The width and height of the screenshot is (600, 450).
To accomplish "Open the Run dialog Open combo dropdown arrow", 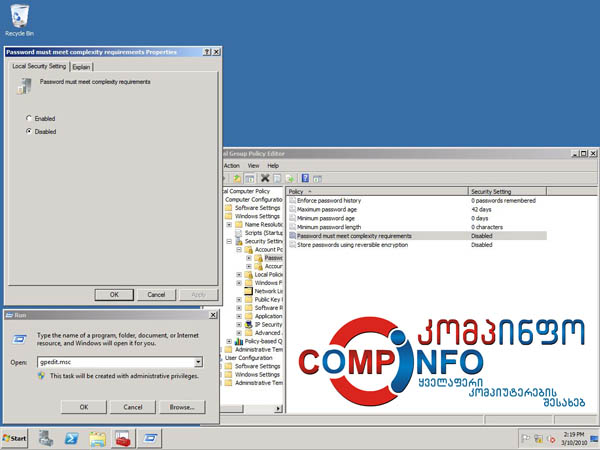I will coord(198,362).
